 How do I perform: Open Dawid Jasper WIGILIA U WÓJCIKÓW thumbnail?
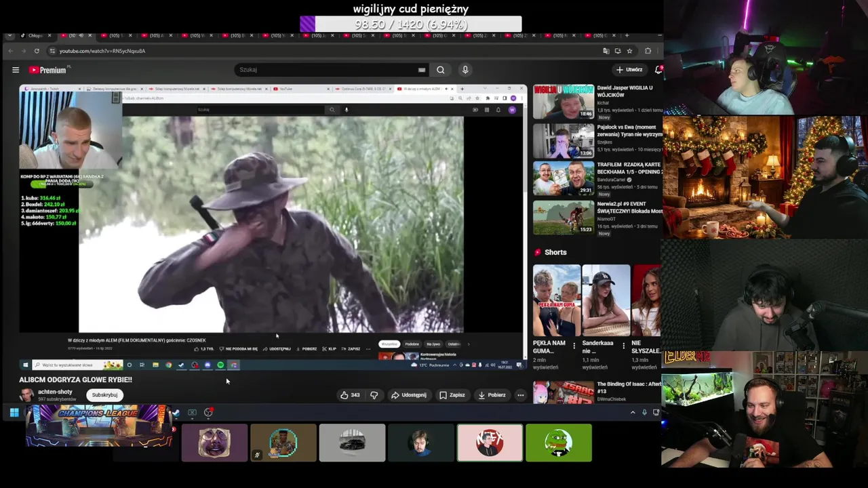tap(564, 102)
